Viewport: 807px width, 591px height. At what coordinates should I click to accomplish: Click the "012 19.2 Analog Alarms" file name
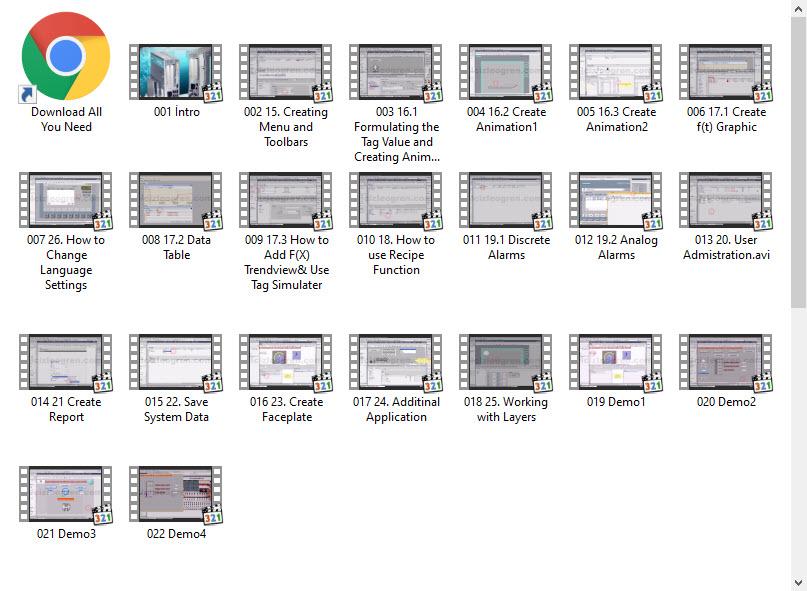click(x=617, y=248)
